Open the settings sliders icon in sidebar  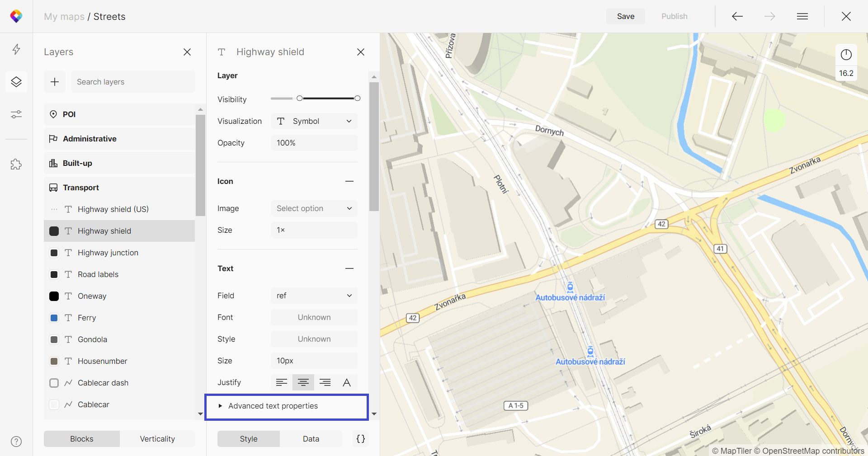click(16, 114)
